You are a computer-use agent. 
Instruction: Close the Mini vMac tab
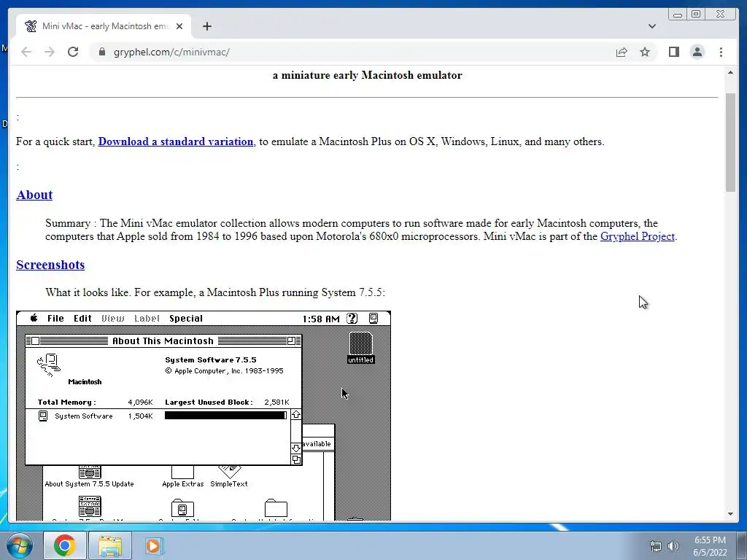pos(179,26)
